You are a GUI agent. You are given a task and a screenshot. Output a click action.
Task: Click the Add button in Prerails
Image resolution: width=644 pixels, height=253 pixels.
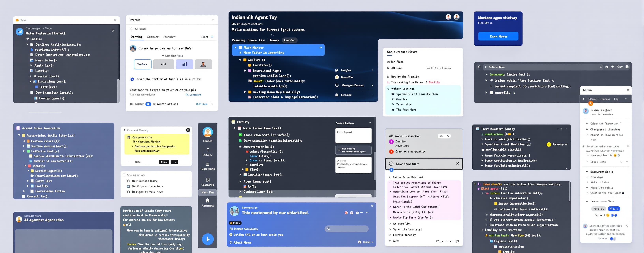(164, 64)
